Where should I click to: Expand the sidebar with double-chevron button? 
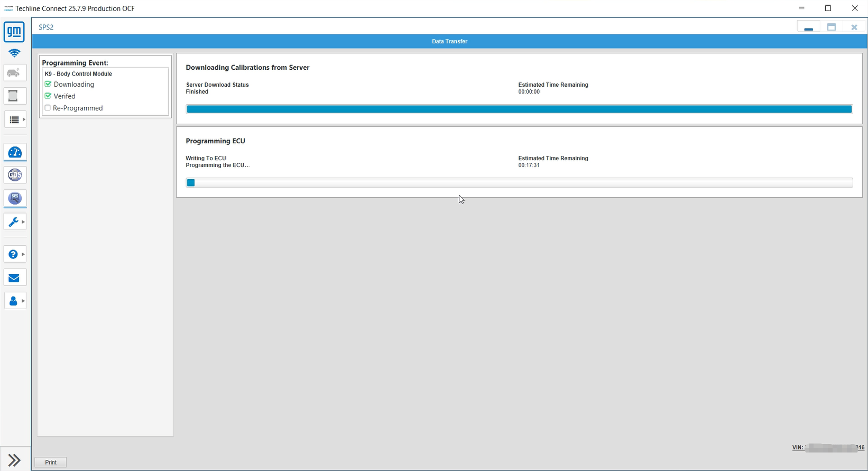pos(14,460)
